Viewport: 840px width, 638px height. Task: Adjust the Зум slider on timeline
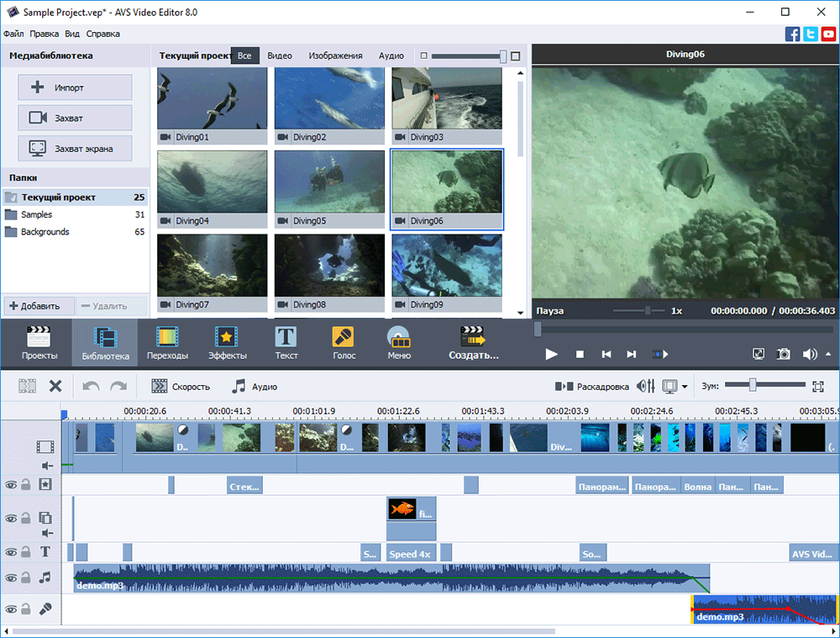click(x=752, y=386)
